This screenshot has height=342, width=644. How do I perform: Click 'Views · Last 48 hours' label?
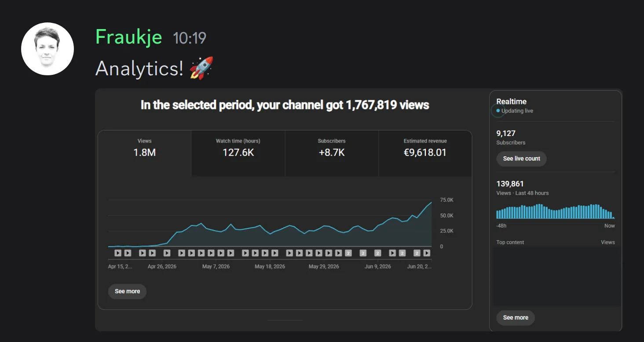pyautogui.click(x=523, y=193)
